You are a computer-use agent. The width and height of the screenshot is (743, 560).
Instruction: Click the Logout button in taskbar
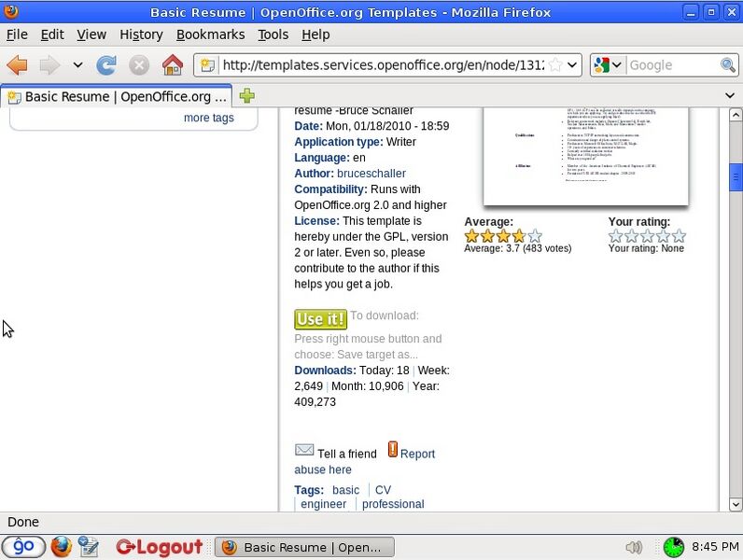pos(160,547)
